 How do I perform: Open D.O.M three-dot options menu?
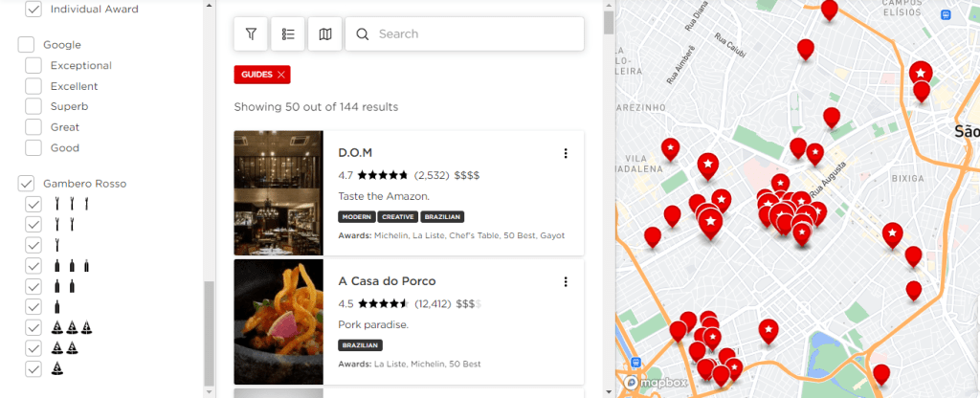coord(566,153)
